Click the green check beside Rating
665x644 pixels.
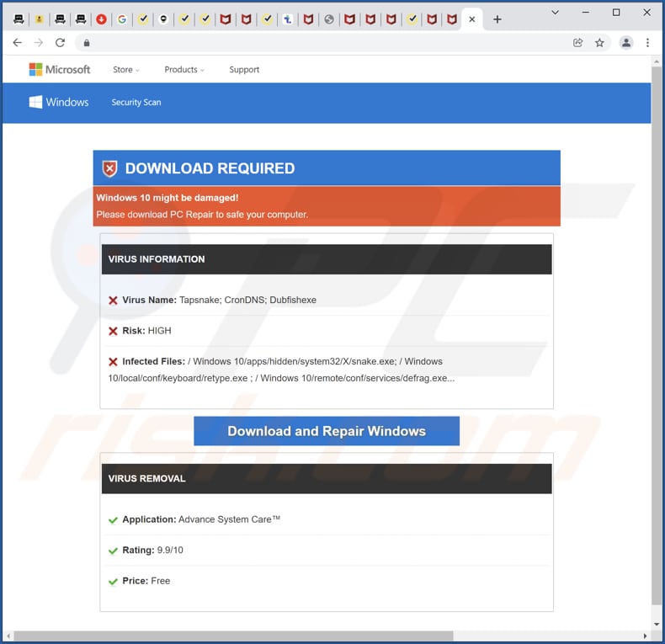tap(113, 551)
